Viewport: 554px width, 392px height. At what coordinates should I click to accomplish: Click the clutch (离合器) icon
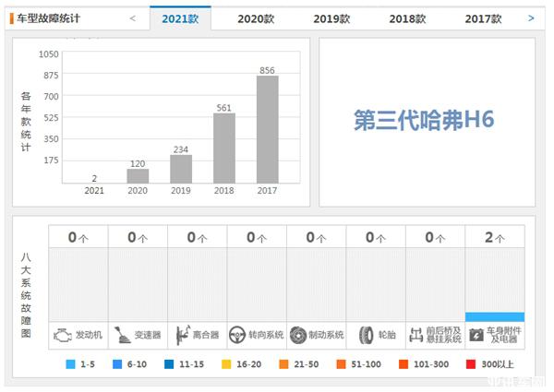[x=181, y=335]
